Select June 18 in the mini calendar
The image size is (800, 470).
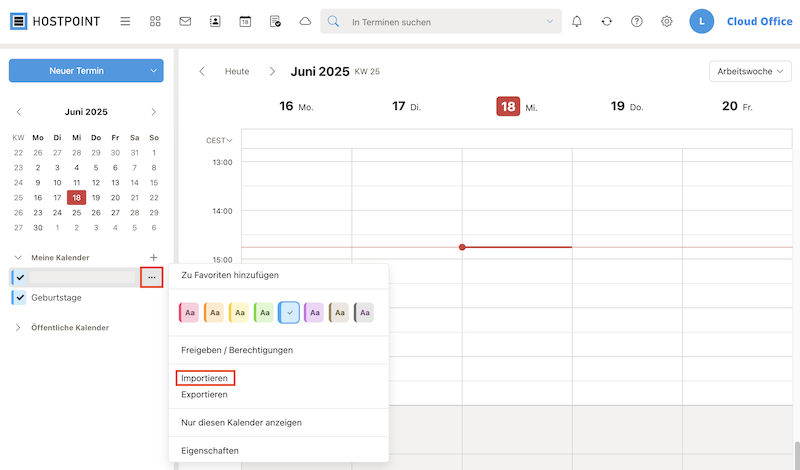[x=76, y=197]
